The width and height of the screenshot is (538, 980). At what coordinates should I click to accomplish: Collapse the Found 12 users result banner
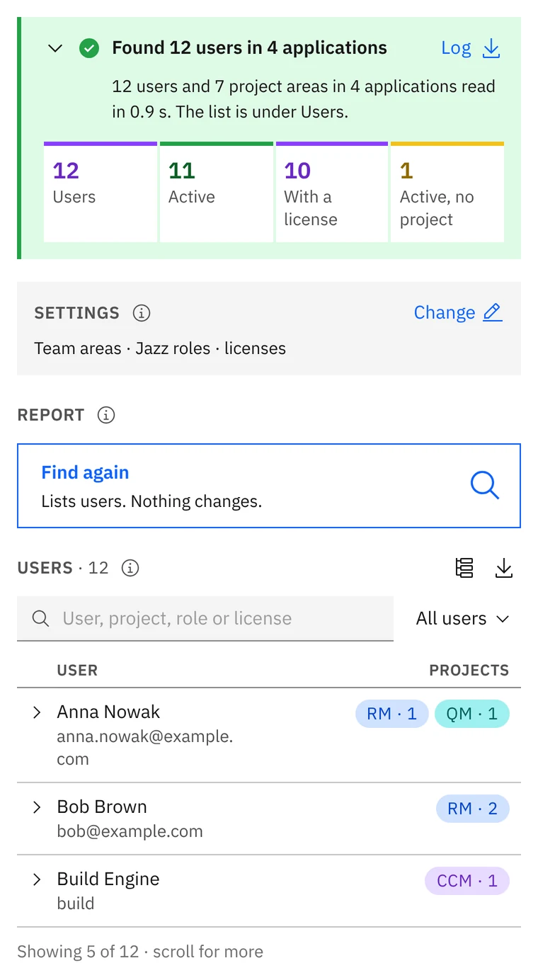(x=55, y=48)
